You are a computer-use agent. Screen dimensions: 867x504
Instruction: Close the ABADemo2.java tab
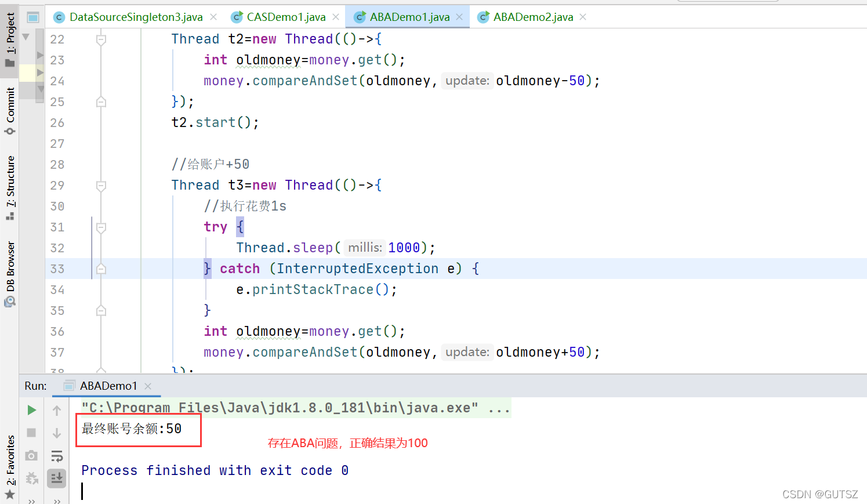pos(583,17)
